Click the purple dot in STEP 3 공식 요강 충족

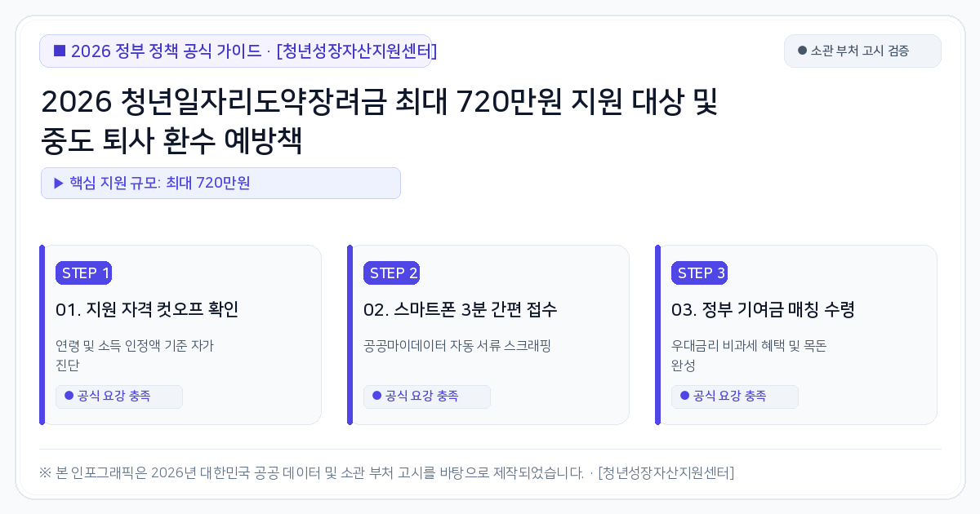point(685,396)
